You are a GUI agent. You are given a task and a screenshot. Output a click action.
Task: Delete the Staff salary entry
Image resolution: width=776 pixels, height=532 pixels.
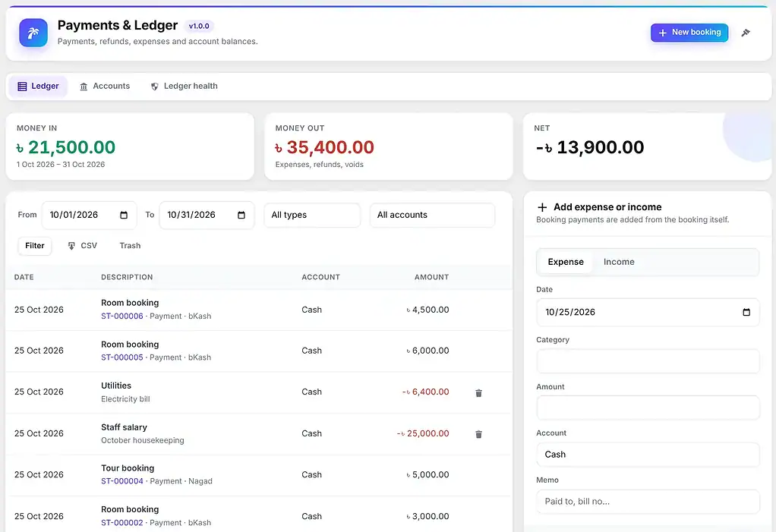tap(478, 434)
